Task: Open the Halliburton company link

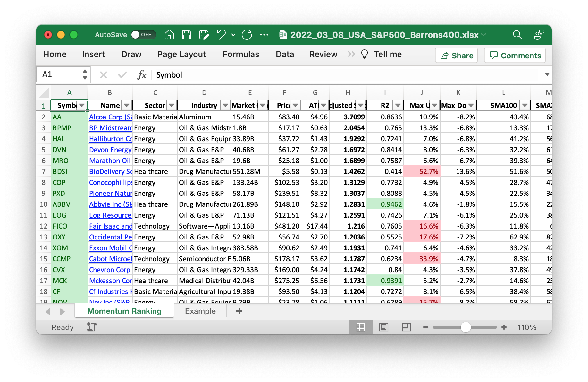Action: (110, 139)
